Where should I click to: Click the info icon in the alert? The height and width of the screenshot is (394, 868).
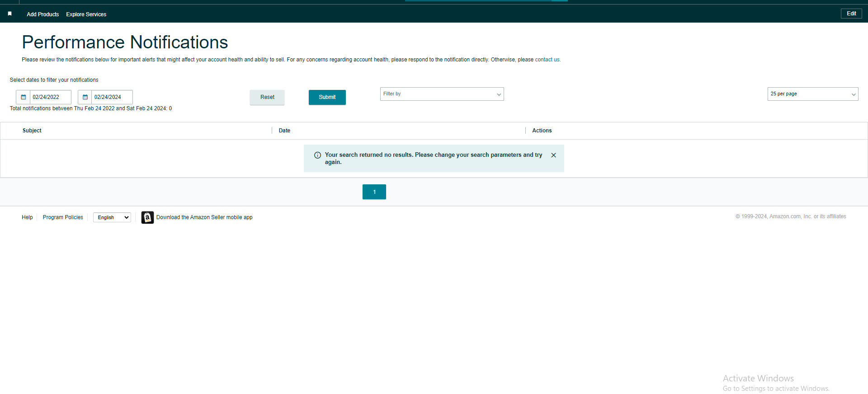(x=317, y=155)
